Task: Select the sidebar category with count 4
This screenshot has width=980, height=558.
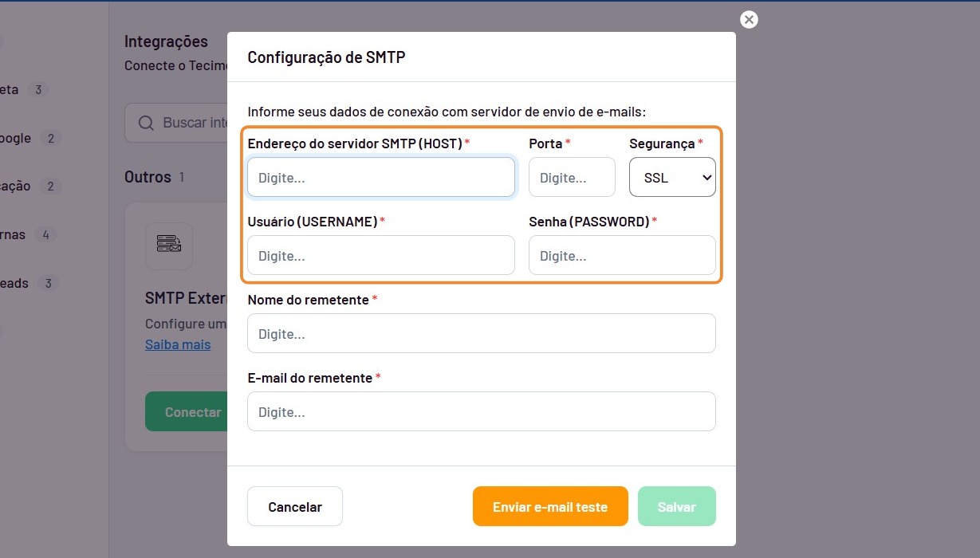Action: coord(24,234)
